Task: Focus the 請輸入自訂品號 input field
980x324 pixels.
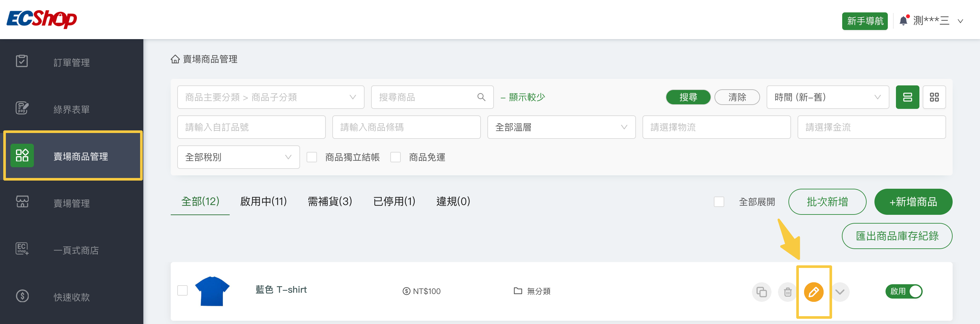Action: pos(251,127)
